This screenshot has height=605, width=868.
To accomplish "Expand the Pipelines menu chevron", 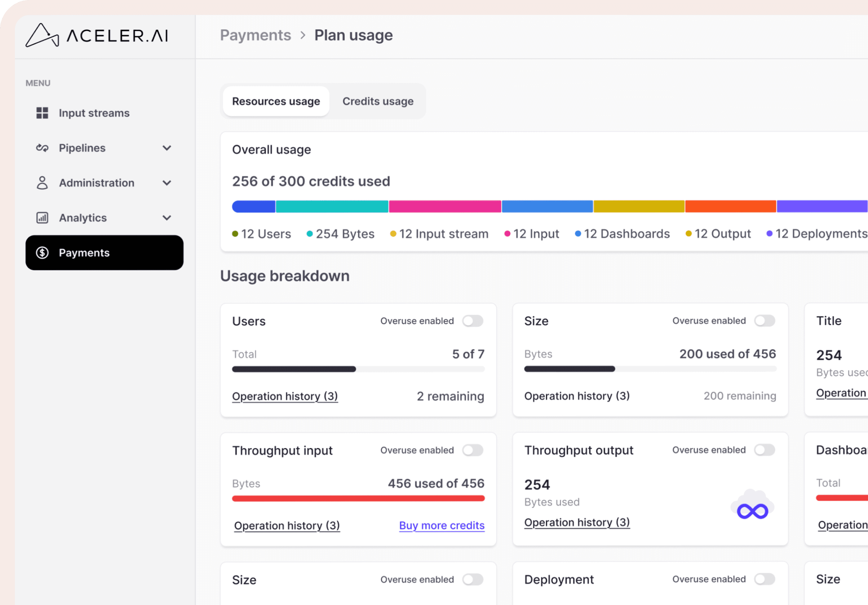I will click(x=167, y=148).
